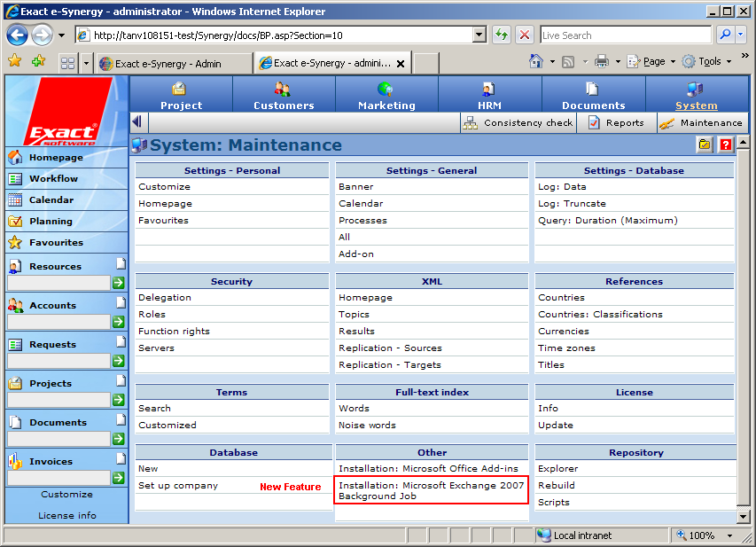Viewport: 756px width, 547px height.
Task: Click the yellow folder icon beside help
Action: point(705,145)
